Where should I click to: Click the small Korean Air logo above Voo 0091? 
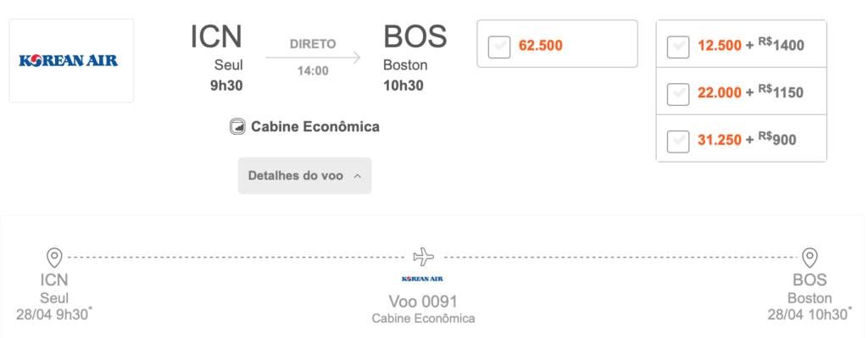(x=422, y=279)
